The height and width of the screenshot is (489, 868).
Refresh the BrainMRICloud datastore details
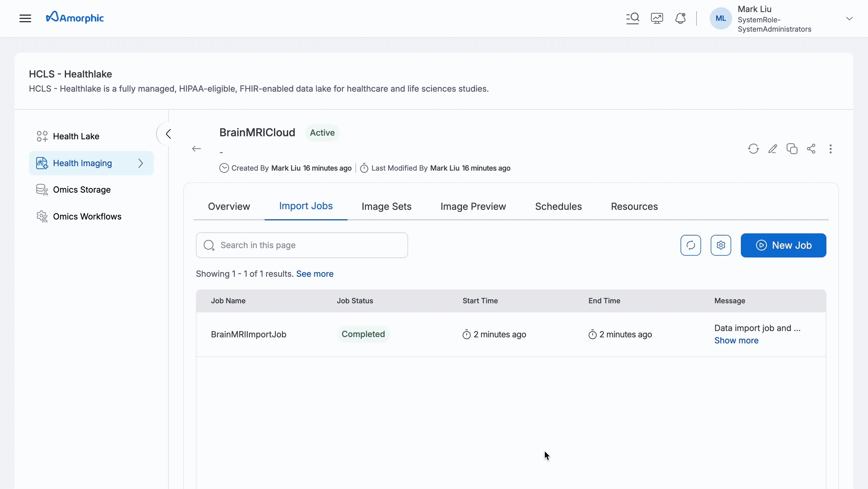(x=753, y=149)
